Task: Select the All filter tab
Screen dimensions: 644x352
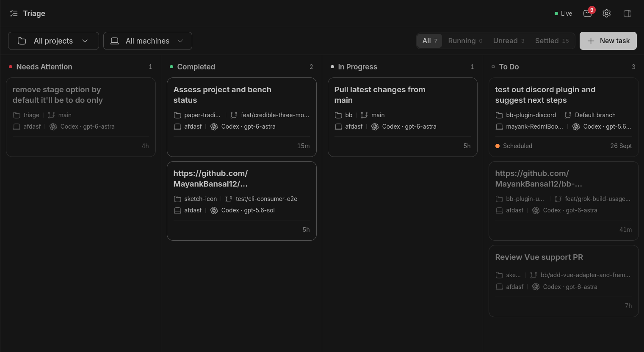Action: (430, 41)
